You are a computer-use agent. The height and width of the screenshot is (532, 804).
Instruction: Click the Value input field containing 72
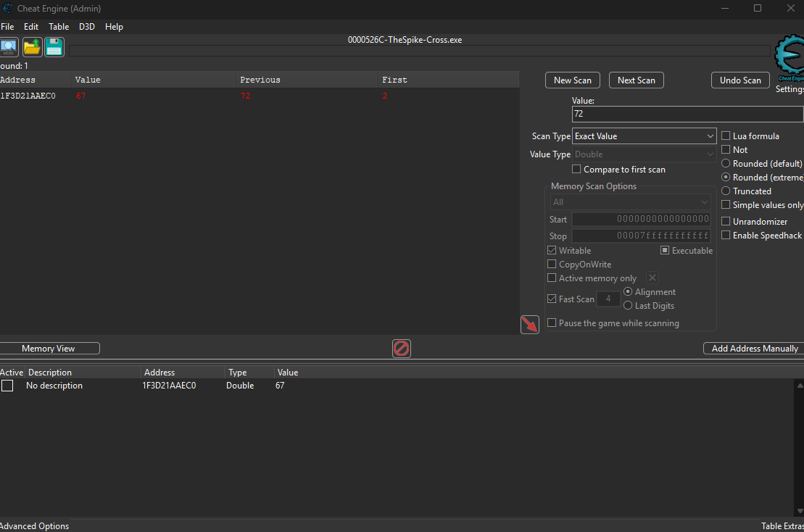coord(687,115)
